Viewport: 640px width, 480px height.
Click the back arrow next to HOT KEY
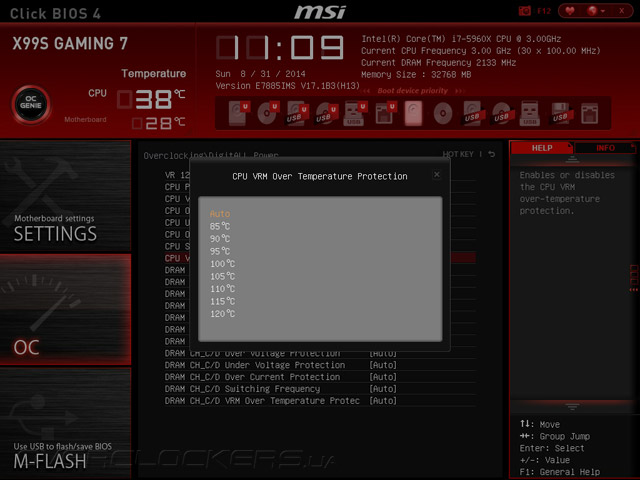(492, 154)
